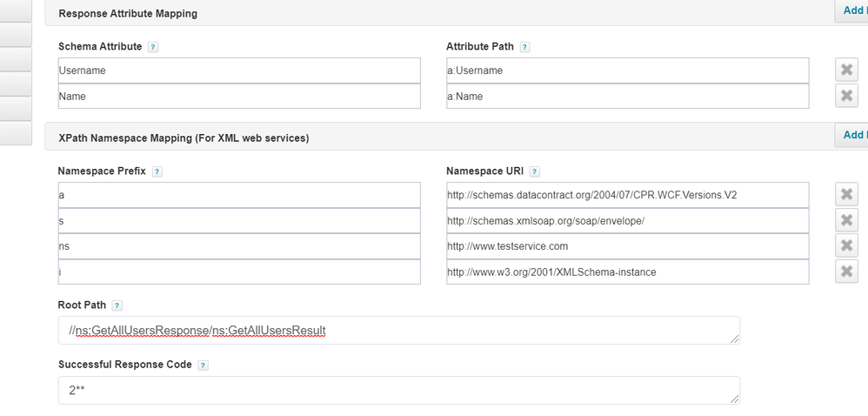Click the Root Path help icon
This screenshot has height=416, width=868.
117,305
